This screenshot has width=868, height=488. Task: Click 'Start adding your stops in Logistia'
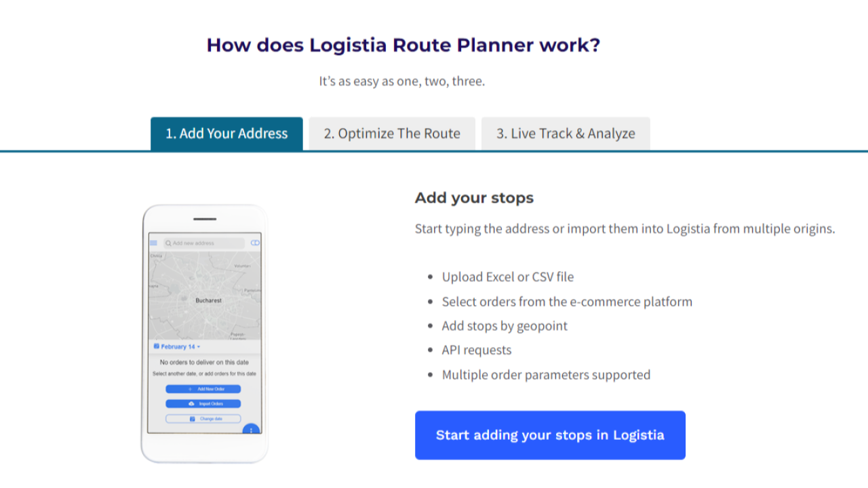click(x=550, y=435)
